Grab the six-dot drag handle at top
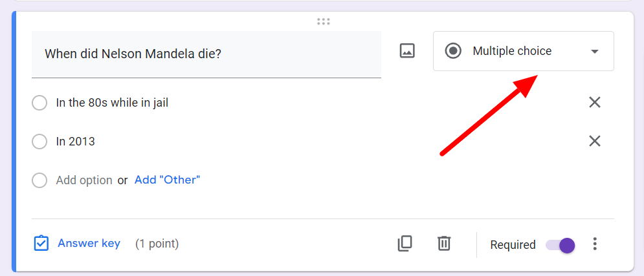The height and width of the screenshot is (276, 644). [324, 22]
